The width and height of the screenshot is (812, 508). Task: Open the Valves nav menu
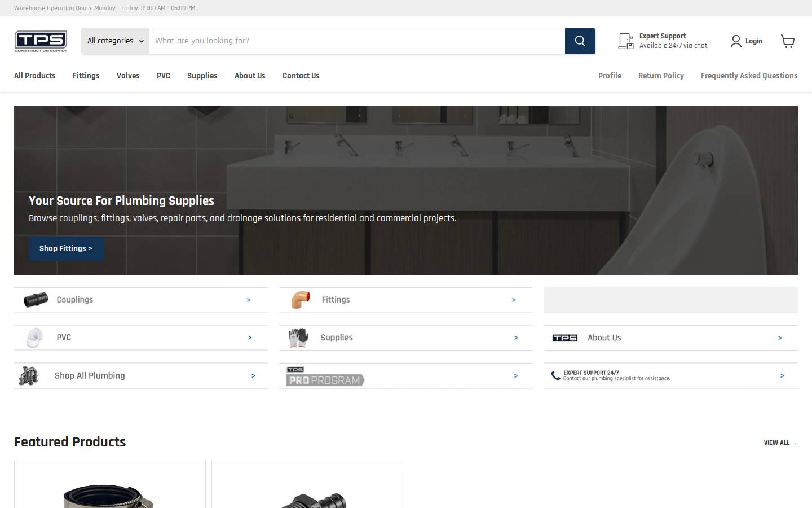[128, 76]
